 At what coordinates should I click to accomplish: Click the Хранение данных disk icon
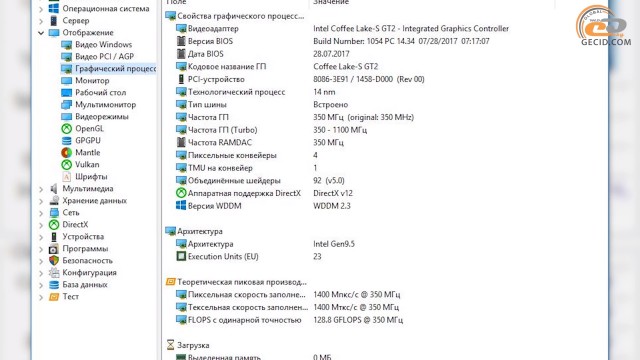(54, 200)
